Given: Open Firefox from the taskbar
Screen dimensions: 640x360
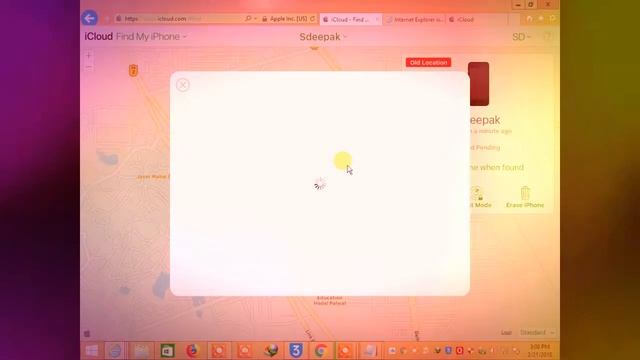Looking at the screenshot, I should click(x=192, y=351).
